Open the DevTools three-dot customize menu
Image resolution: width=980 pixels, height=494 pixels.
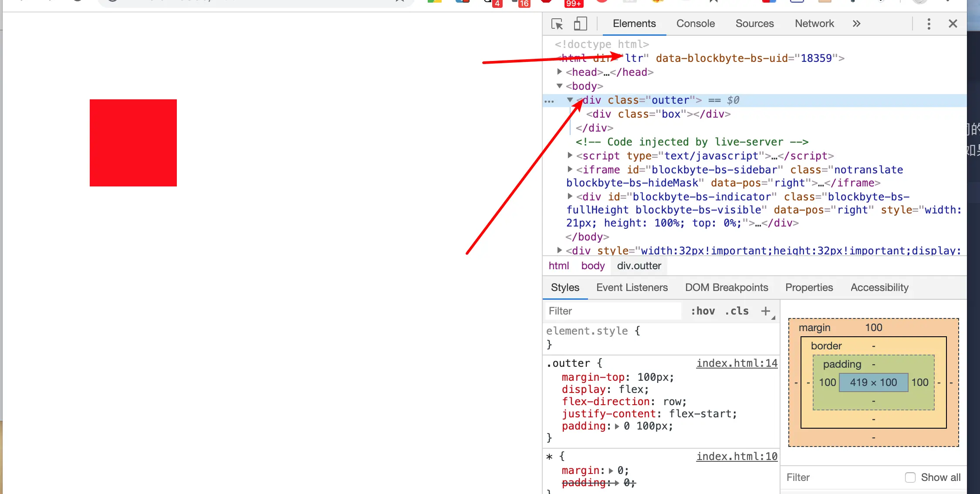pyautogui.click(x=929, y=24)
